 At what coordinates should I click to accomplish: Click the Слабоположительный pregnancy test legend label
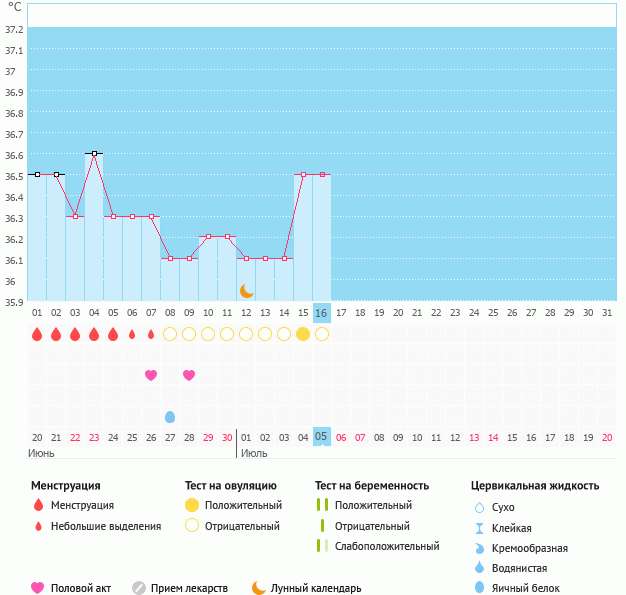(387, 546)
